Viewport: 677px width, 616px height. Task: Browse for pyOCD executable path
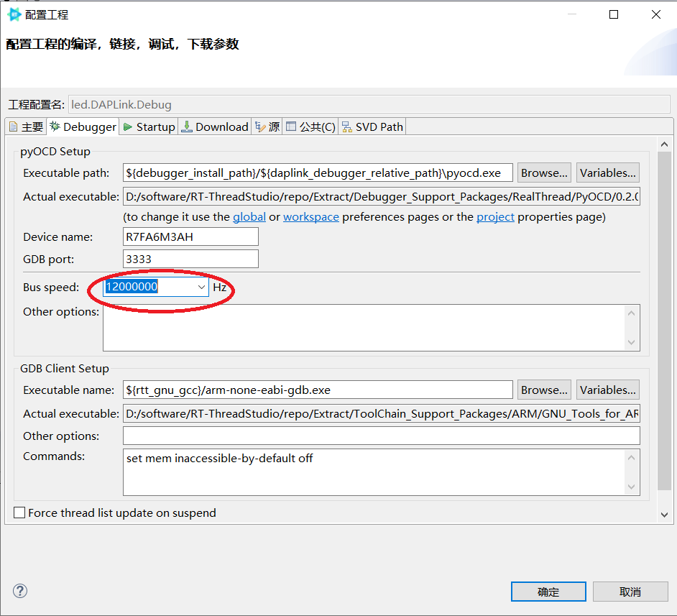[x=544, y=173]
